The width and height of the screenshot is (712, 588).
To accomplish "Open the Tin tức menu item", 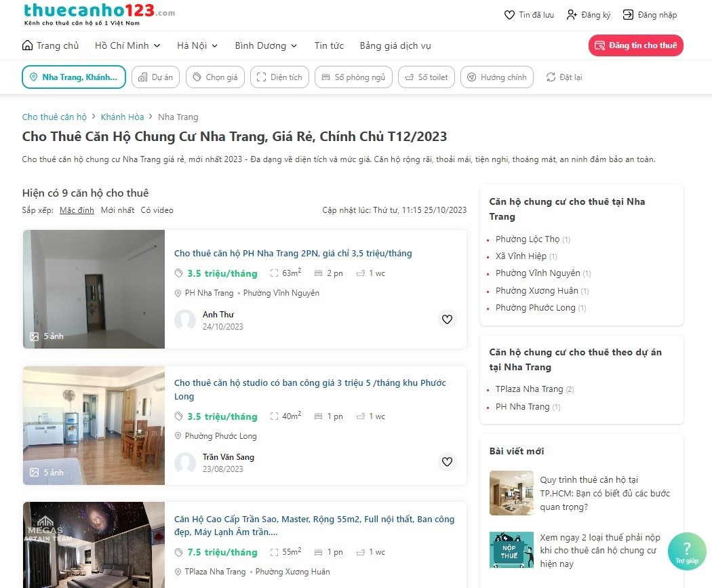I will click(x=329, y=45).
